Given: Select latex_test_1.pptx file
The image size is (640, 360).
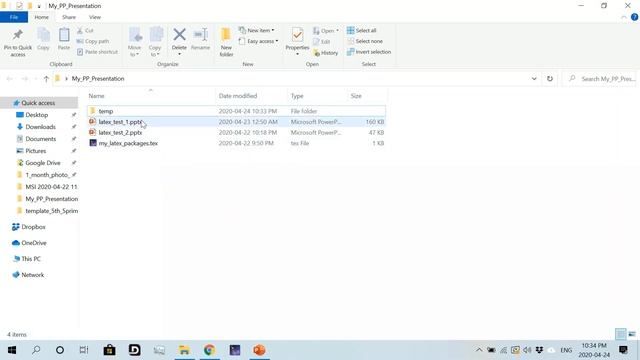Looking at the screenshot, I should pos(236,122).
